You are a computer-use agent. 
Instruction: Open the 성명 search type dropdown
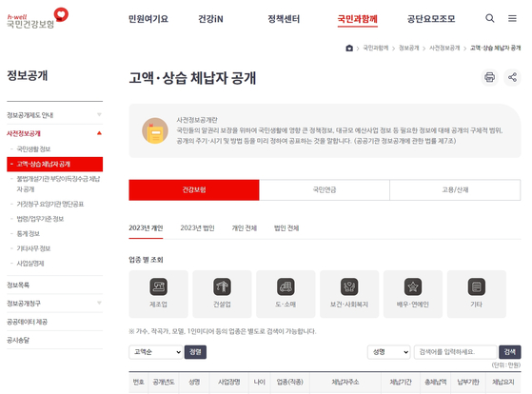(389, 352)
